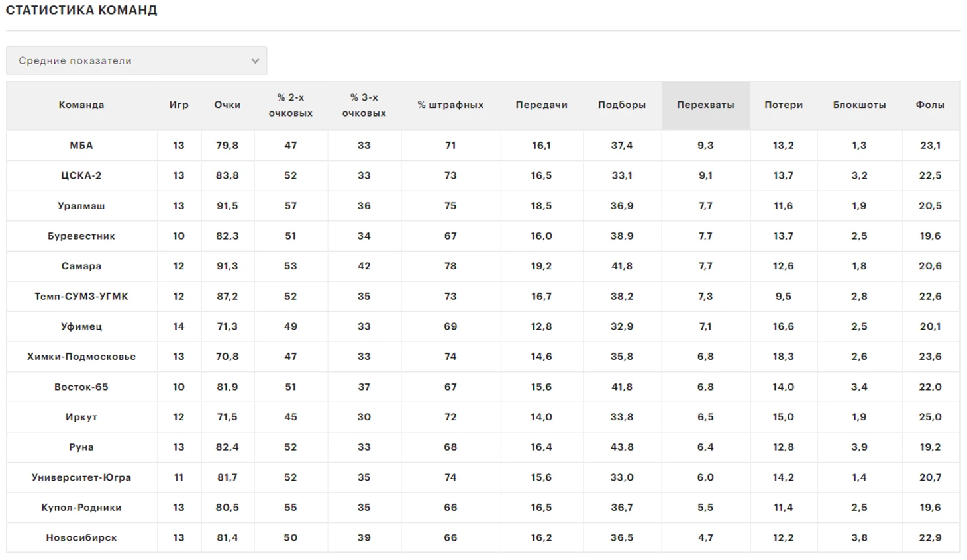Image resolution: width=967 pixels, height=560 pixels.
Task: Sort by Подборы column header
Action: [622, 105]
